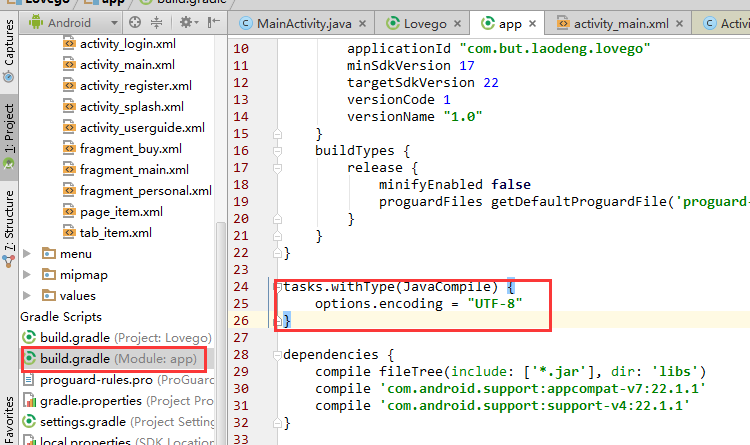Open the 7: Structure tool window
Image resolution: width=750 pixels, height=445 pixels.
pos(9,229)
